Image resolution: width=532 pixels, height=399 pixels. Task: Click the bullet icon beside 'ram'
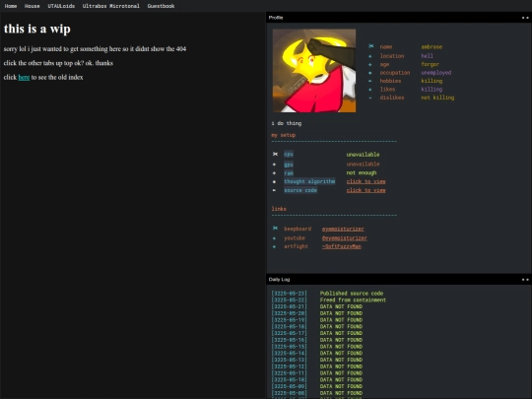pyautogui.click(x=275, y=173)
